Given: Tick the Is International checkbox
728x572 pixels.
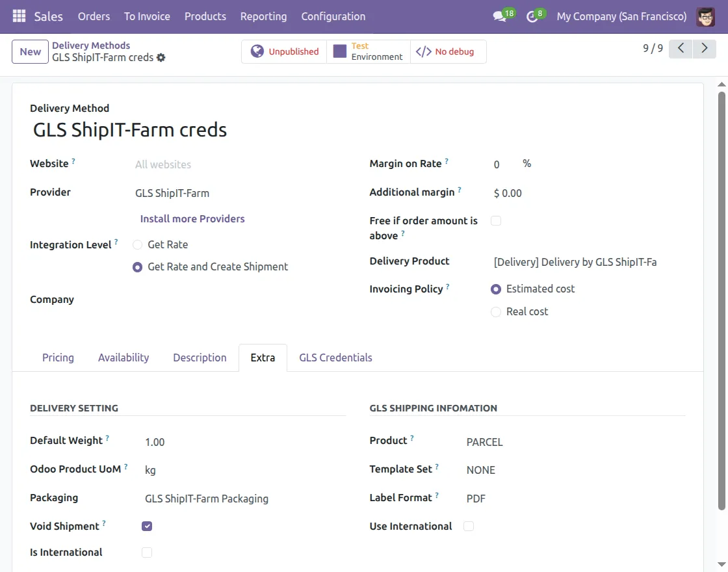Looking at the screenshot, I should (x=147, y=552).
